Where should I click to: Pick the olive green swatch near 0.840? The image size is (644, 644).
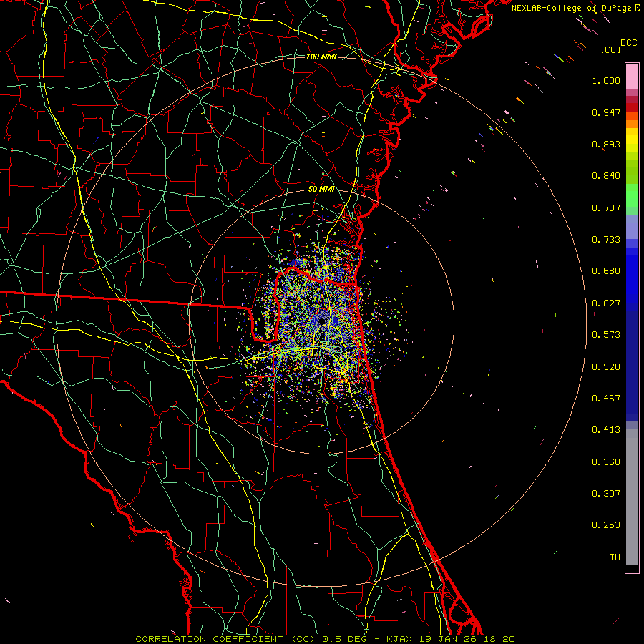632,171
